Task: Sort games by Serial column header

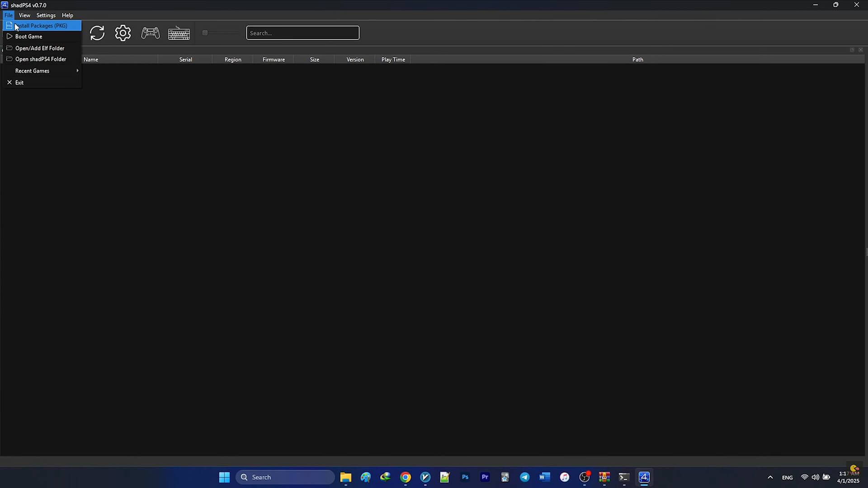Action: tap(185, 60)
